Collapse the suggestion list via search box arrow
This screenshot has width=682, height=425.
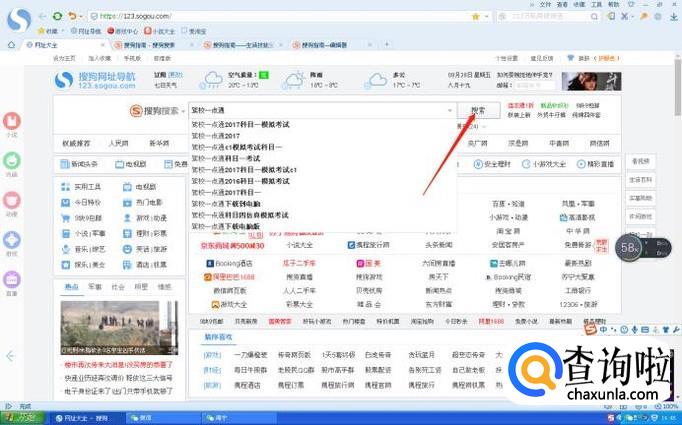450,111
